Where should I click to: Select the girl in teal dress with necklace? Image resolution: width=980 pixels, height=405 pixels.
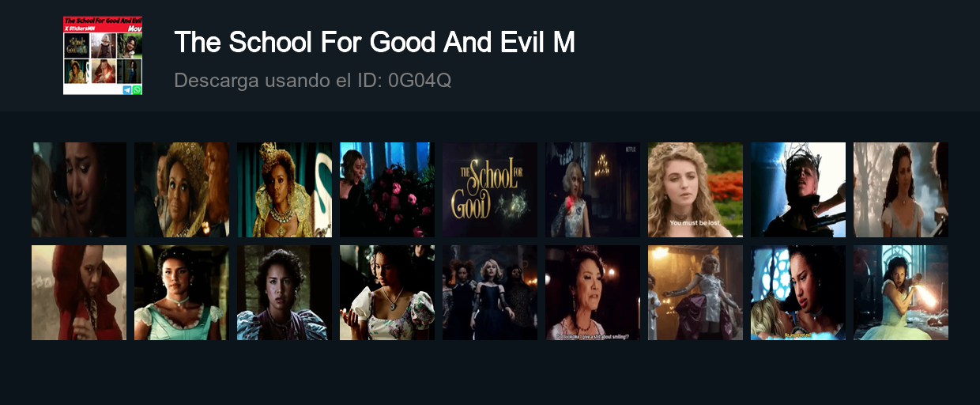182,293
